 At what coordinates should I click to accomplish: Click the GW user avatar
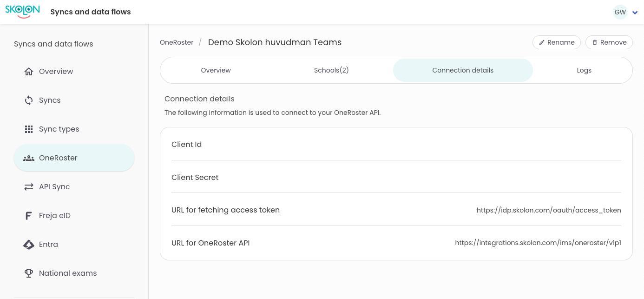(x=620, y=13)
